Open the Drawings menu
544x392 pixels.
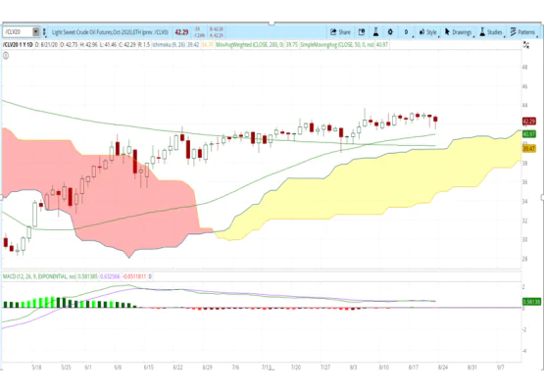pyautogui.click(x=459, y=32)
